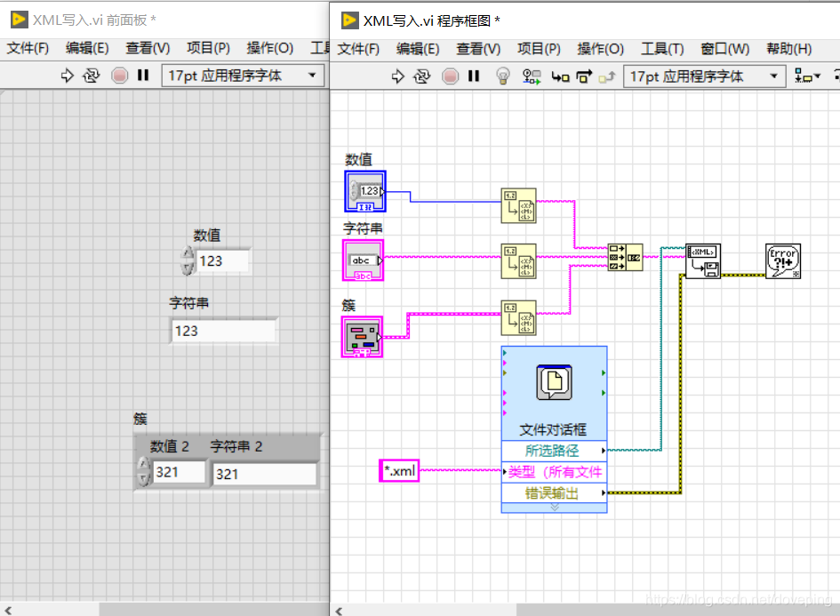Open the 查看(V) menu on the front panel
Screen dimensions: 840x616
pos(145,49)
